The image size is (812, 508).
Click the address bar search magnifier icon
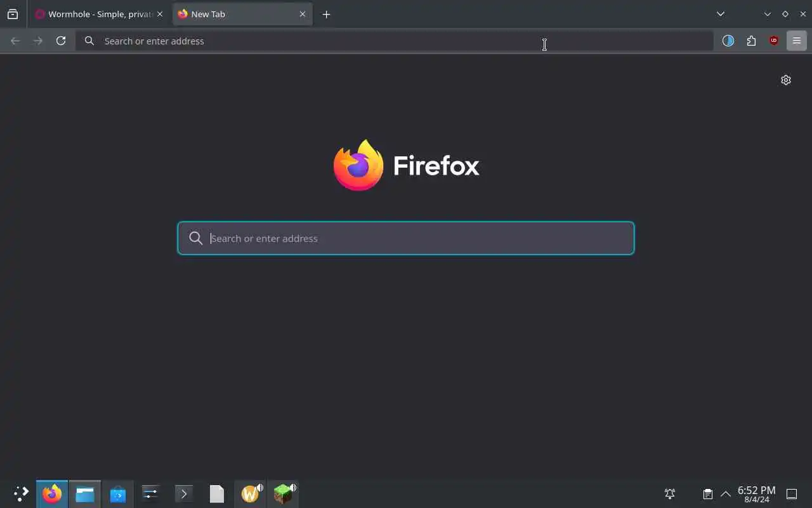(89, 41)
